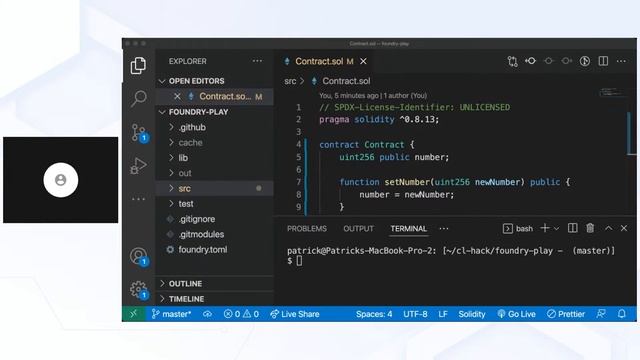This screenshot has height=360, width=640.
Task: Open remote window indicator in status bar
Action: 134,314
